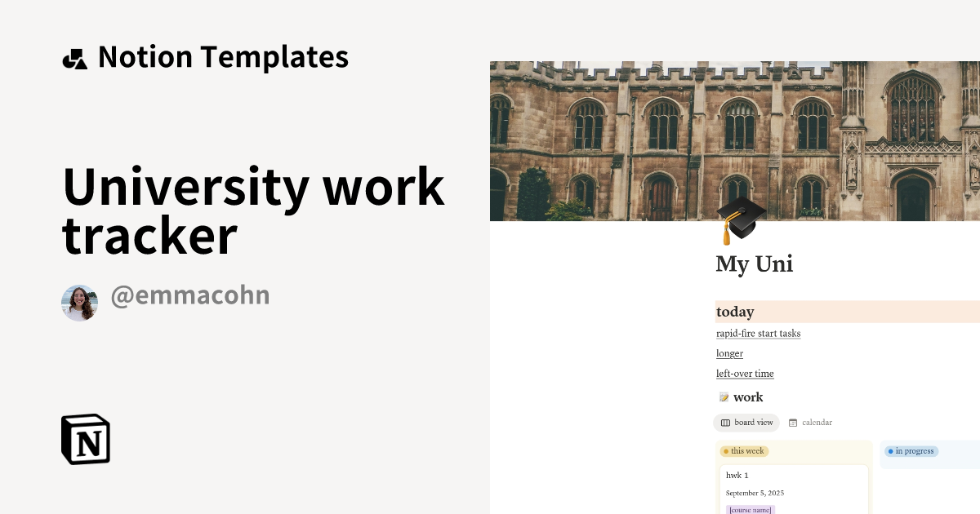This screenshot has height=514, width=980.
Task: Click the graduation cap page icon
Action: [x=742, y=219]
